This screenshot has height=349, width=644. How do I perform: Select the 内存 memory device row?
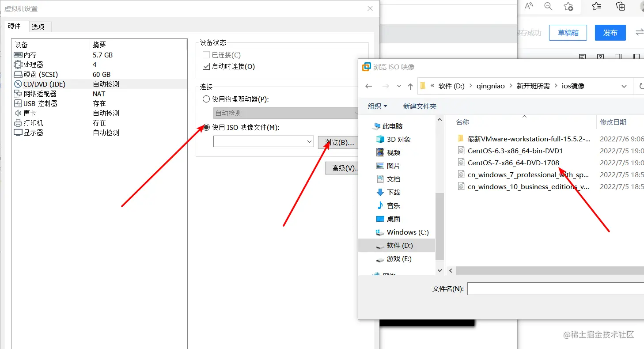(100, 55)
